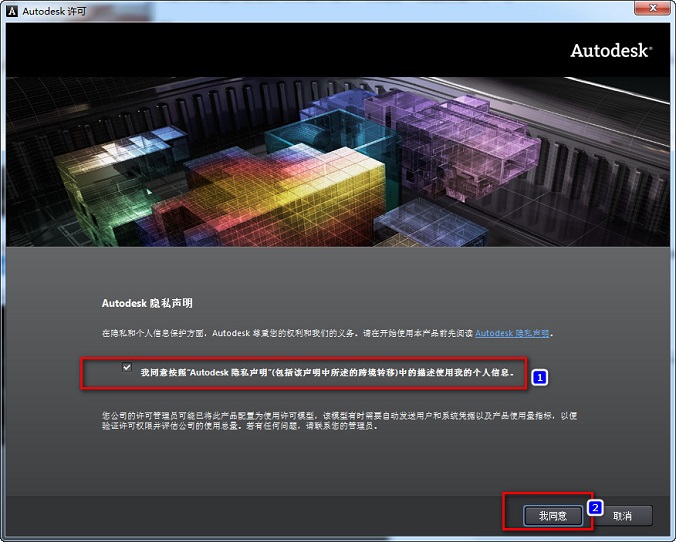Screen dimensions: 676x542
Task: Click the Autodesk icon in title bar
Action: [x=12, y=11]
